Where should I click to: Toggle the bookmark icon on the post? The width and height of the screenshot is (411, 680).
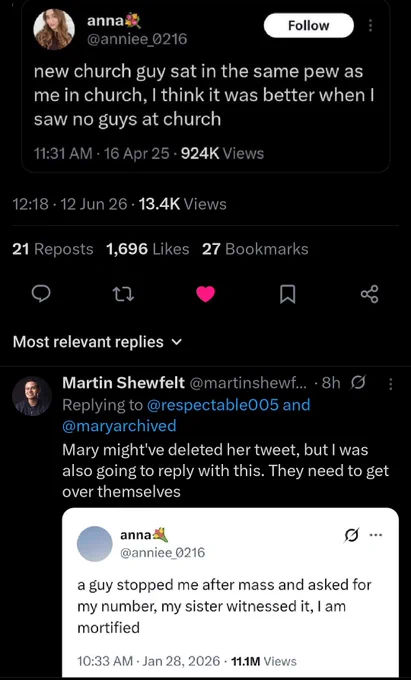pyautogui.click(x=287, y=295)
